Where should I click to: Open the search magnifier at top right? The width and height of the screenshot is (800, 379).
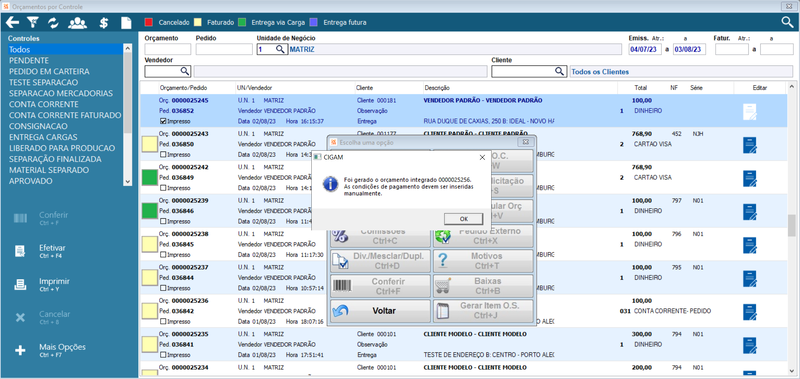coord(788,22)
